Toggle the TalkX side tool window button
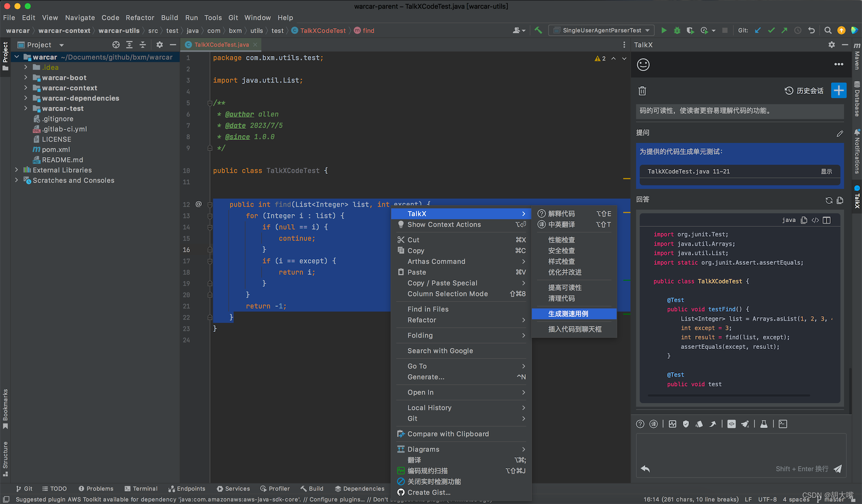This screenshot has height=504, width=862. pyautogui.click(x=857, y=197)
